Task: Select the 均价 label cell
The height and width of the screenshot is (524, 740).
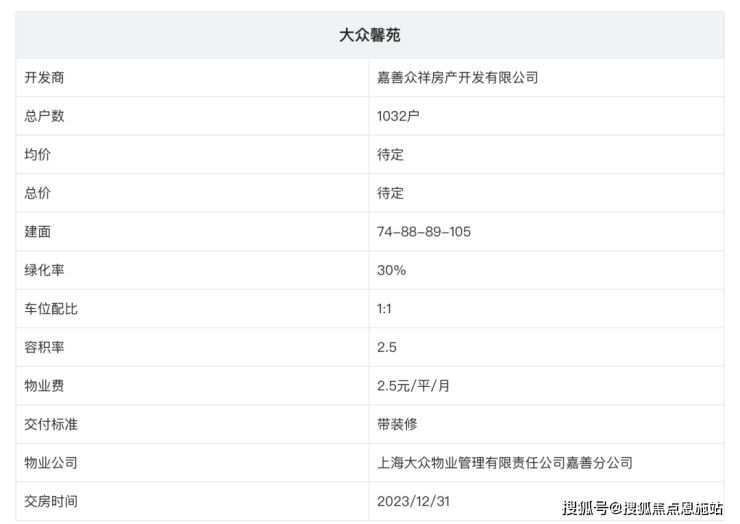Action: pyautogui.click(x=192, y=155)
